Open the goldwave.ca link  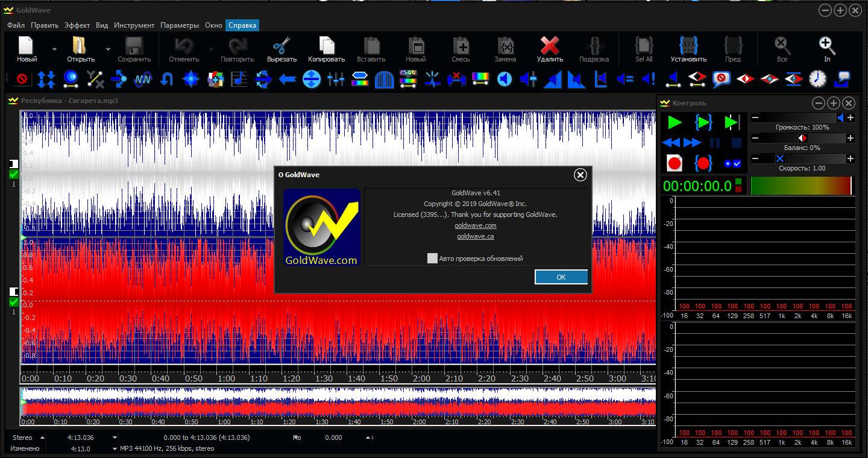pyautogui.click(x=476, y=236)
